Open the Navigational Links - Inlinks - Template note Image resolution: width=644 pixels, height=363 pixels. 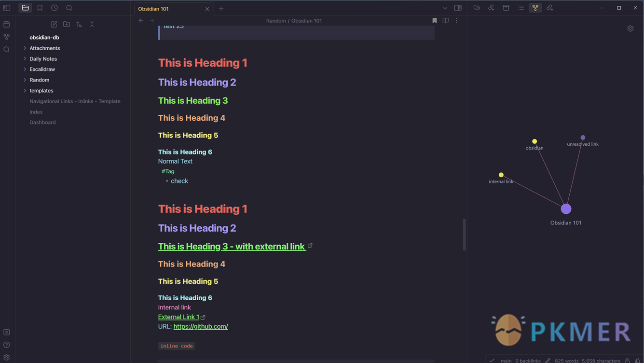(x=75, y=101)
